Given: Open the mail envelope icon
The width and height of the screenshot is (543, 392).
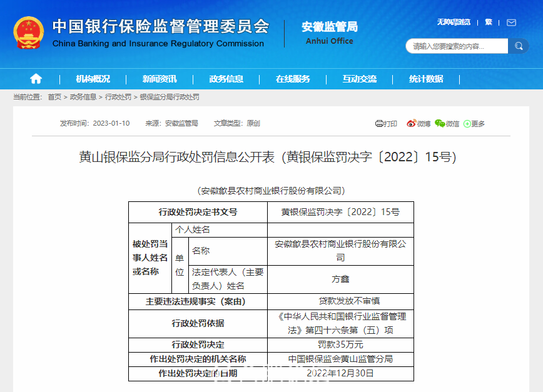Looking at the screenshot, I should click(x=511, y=23).
